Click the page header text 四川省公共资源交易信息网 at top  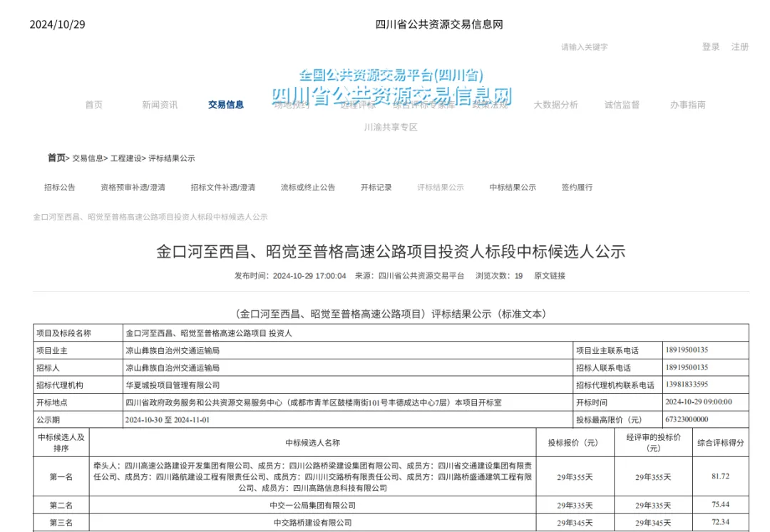[439, 24]
